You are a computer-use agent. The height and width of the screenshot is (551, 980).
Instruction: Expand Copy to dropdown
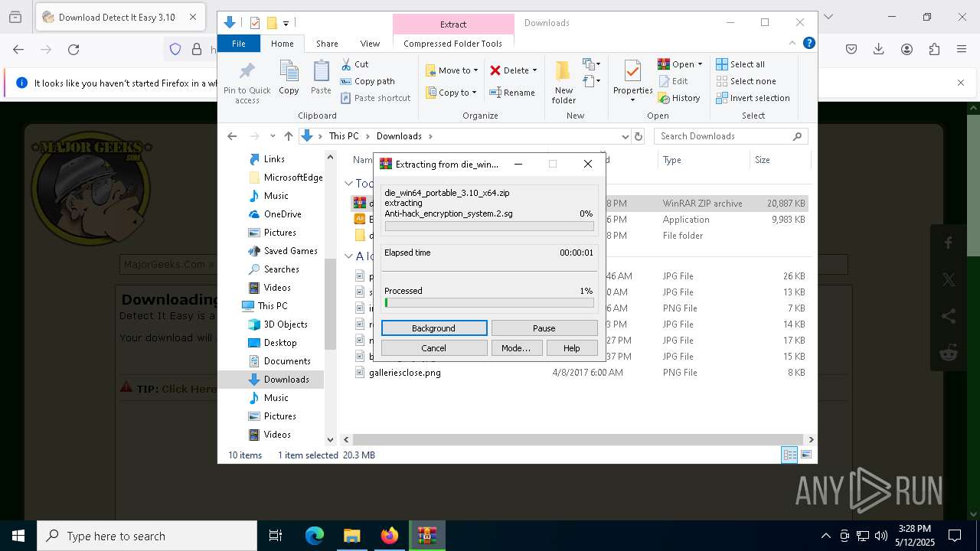474,93
